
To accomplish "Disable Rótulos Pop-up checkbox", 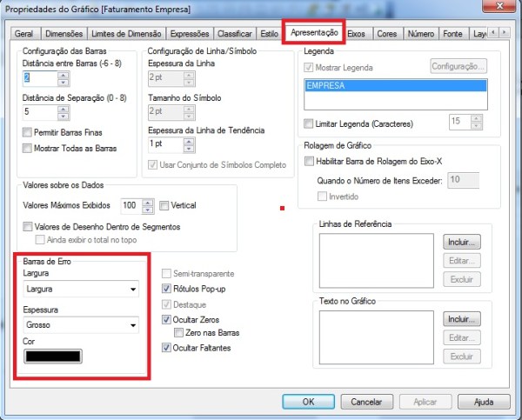I will [168, 288].
